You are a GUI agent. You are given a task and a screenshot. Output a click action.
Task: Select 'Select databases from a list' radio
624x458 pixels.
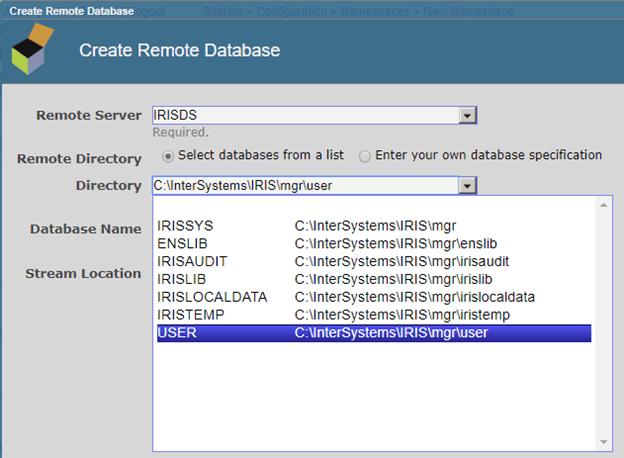coord(168,156)
